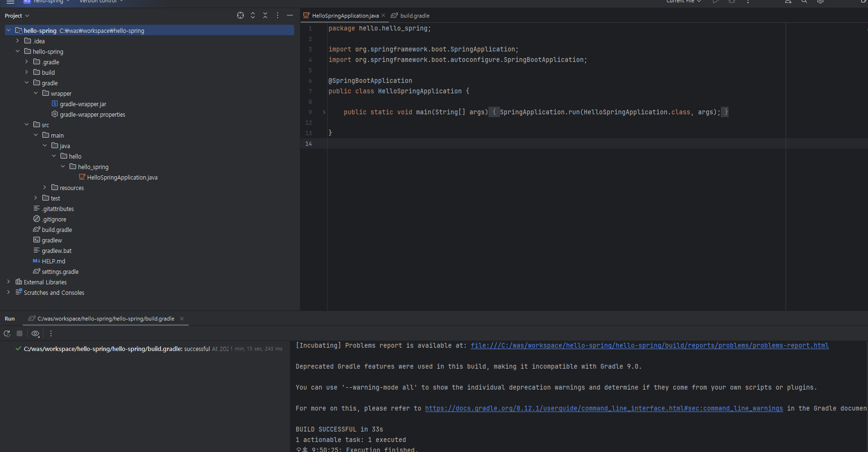Expand the External Libraries node
This screenshot has width=868, height=452.
pyautogui.click(x=9, y=282)
